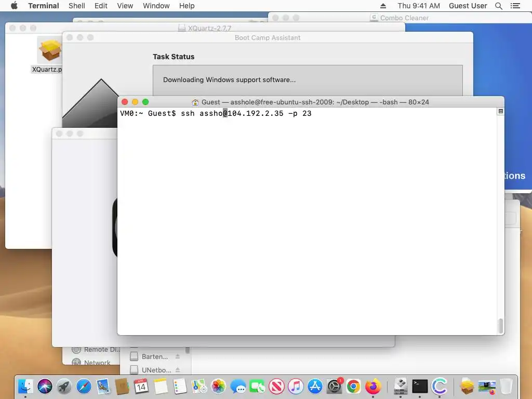The width and height of the screenshot is (532, 399).
Task: Open the View menu
Action: coord(125,6)
